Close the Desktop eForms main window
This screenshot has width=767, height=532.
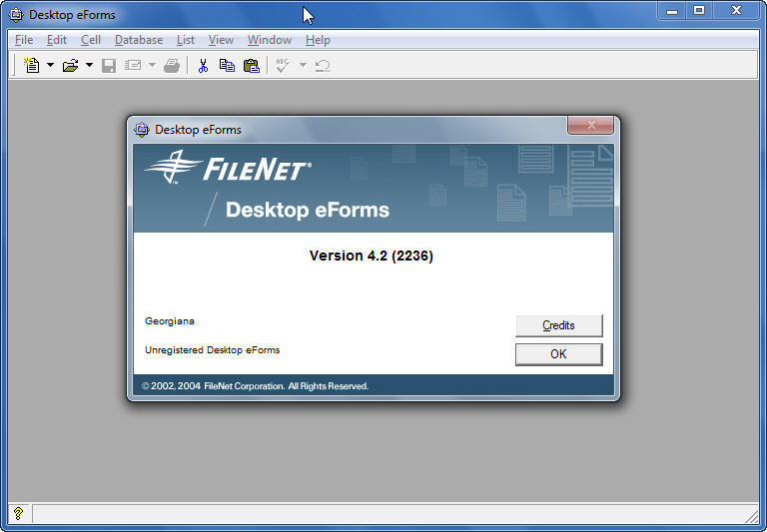coord(737,10)
